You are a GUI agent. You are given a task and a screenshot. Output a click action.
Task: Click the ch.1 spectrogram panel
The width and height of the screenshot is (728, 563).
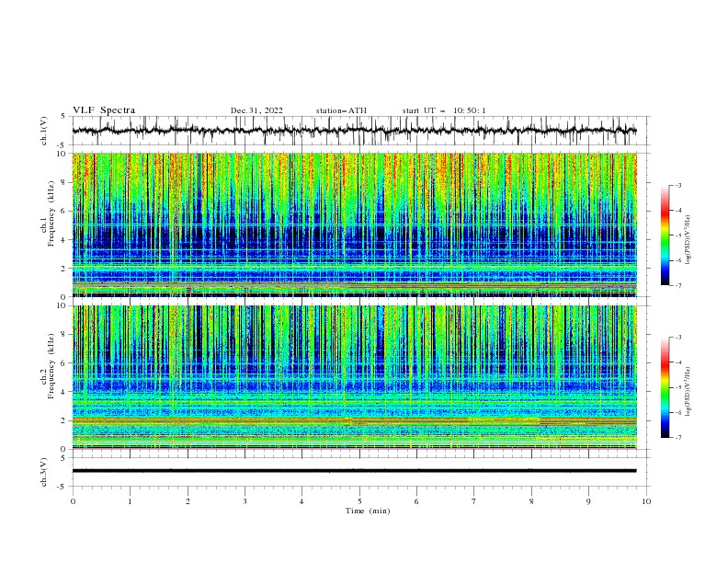(x=354, y=224)
